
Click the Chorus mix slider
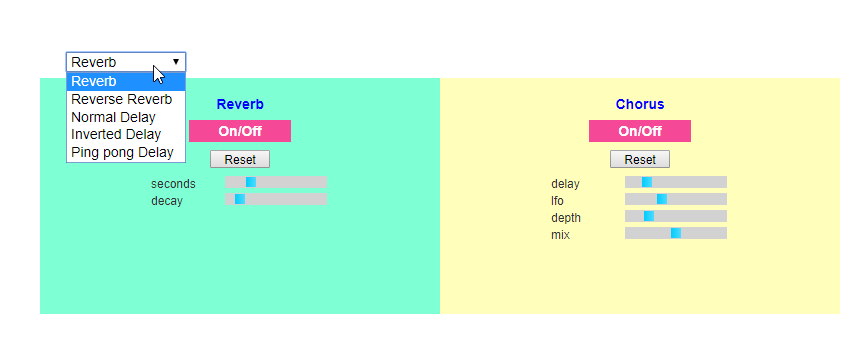676,233
